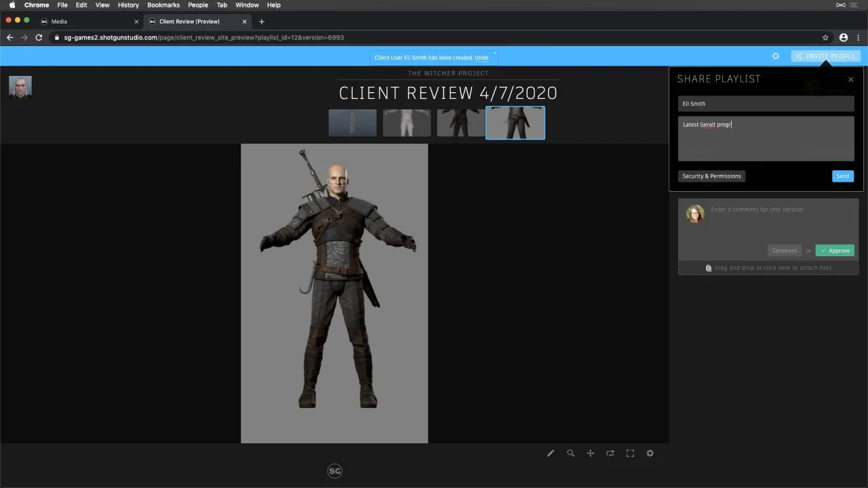The width and height of the screenshot is (868, 488).
Task: Undo the client user creation
Action: (x=481, y=58)
